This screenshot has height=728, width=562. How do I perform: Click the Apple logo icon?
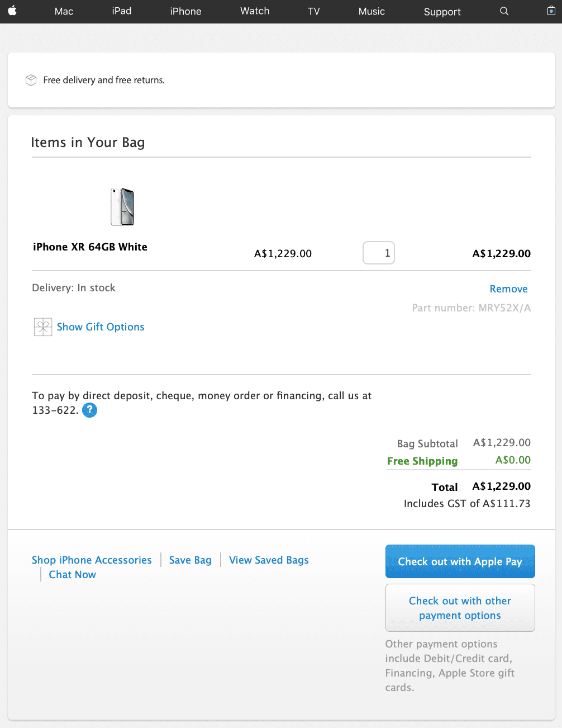(x=12, y=11)
